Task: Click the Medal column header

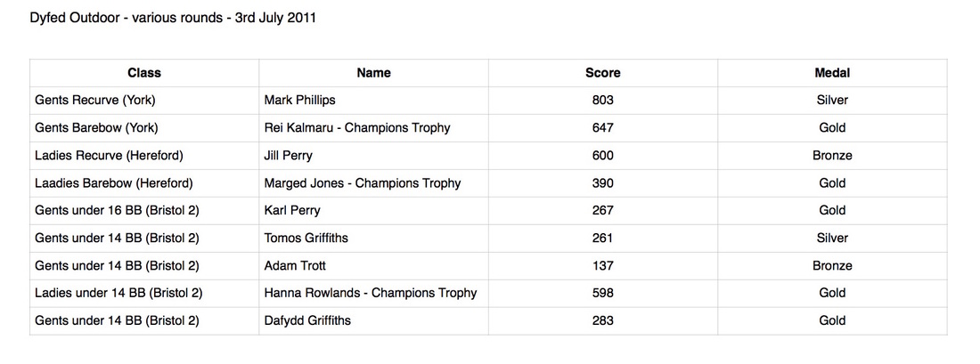Action: [x=832, y=73]
